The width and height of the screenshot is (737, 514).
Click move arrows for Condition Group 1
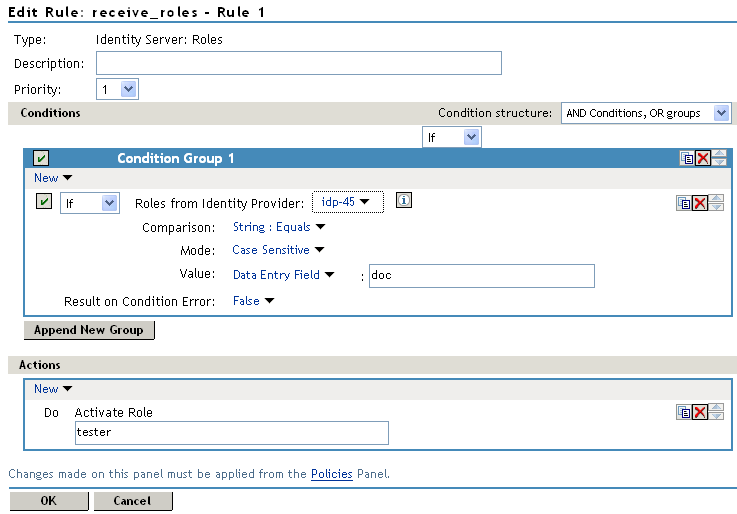[x=719, y=158]
